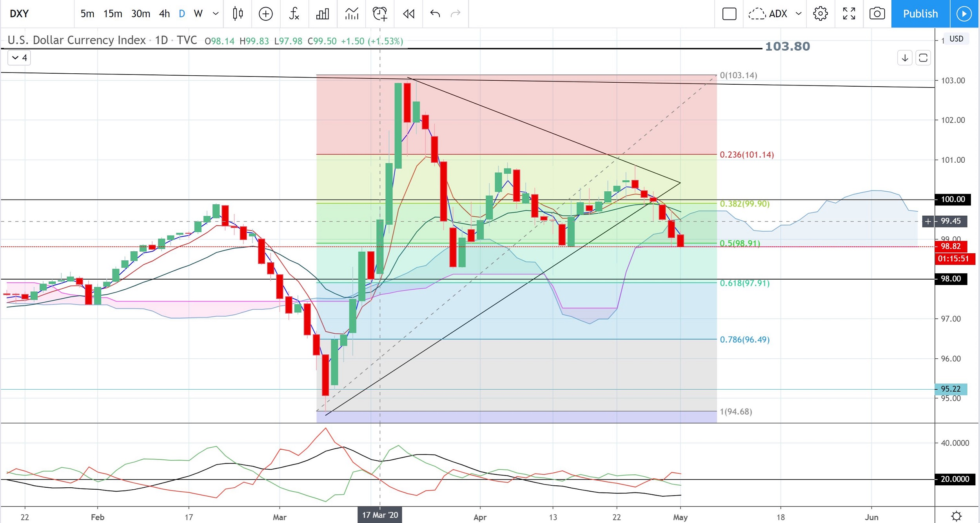Open chart settings gear icon
Viewport: 980px width, 523px height.
[x=820, y=14]
